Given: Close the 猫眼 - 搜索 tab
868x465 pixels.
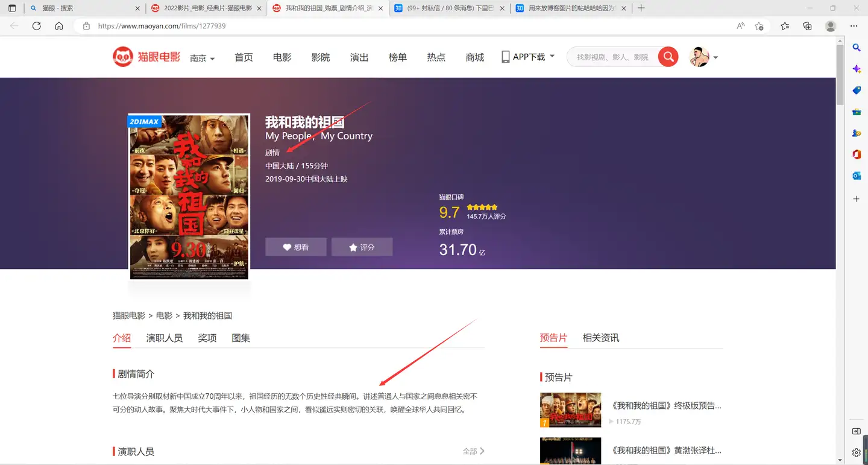Looking at the screenshot, I should [137, 8].
